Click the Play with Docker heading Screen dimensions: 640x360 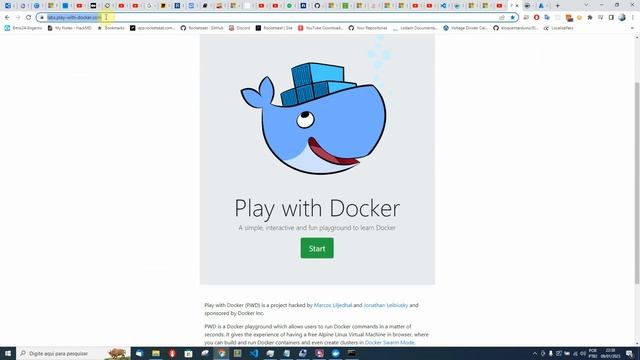pos(317,208)
